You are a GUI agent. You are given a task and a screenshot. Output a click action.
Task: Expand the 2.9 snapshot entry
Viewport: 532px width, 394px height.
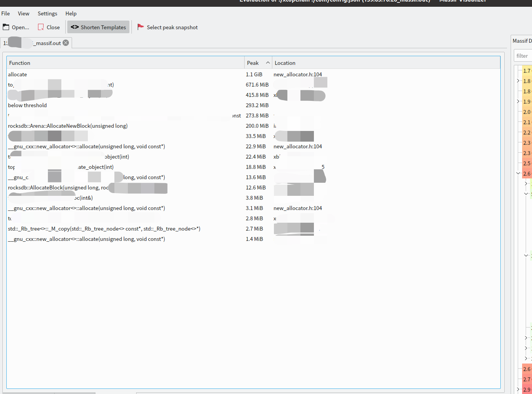click(518, 390)
